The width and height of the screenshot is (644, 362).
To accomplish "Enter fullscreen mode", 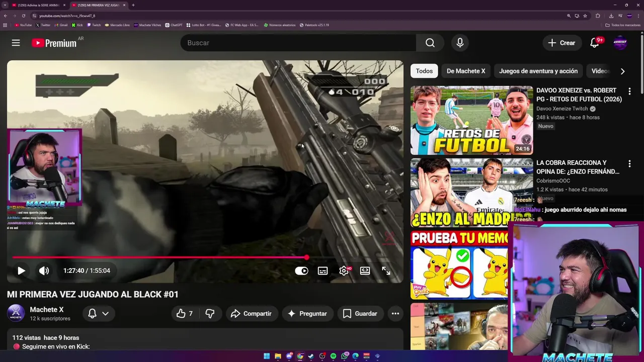I will pyautogui.click(x=386, y=270).
